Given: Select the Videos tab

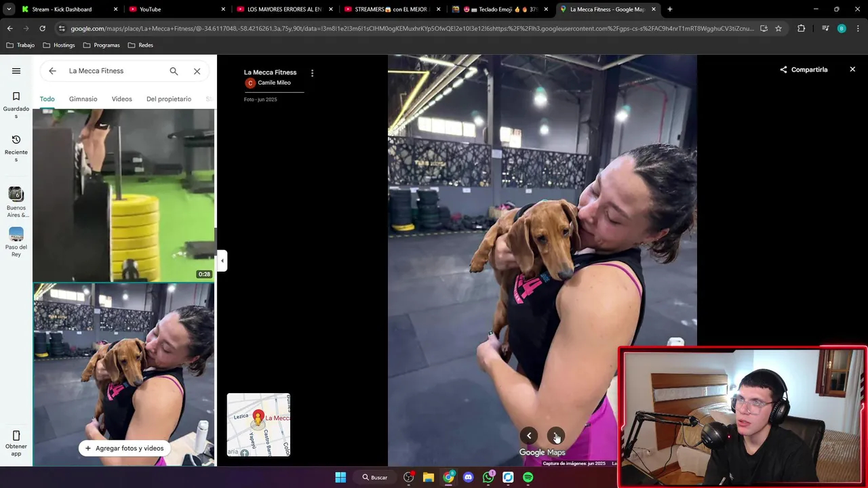Looking at the screenshot, I should (122, 99).
